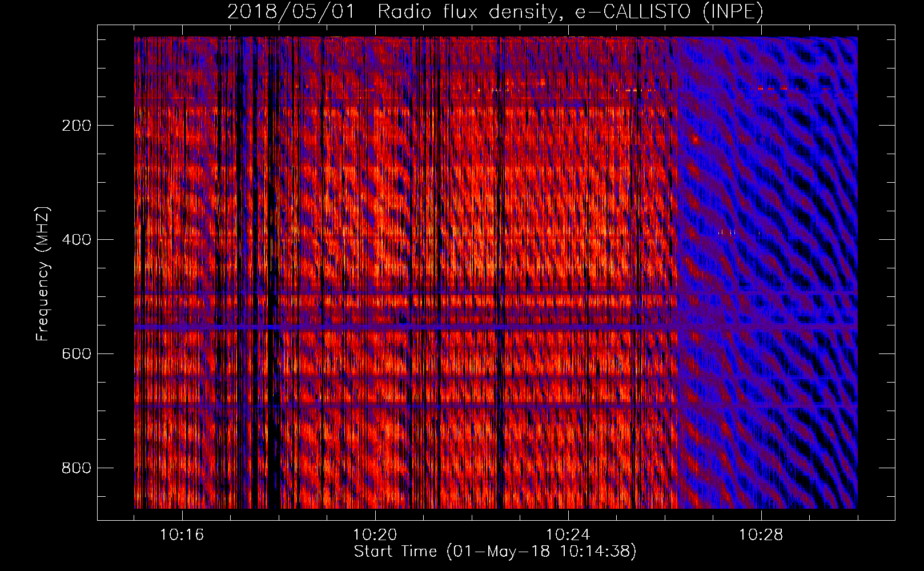The height and width of the screenshot is (571, 924).
Task: Click the 10:20 time tick label
Action: pyautogui.click(x=375, y=535)
